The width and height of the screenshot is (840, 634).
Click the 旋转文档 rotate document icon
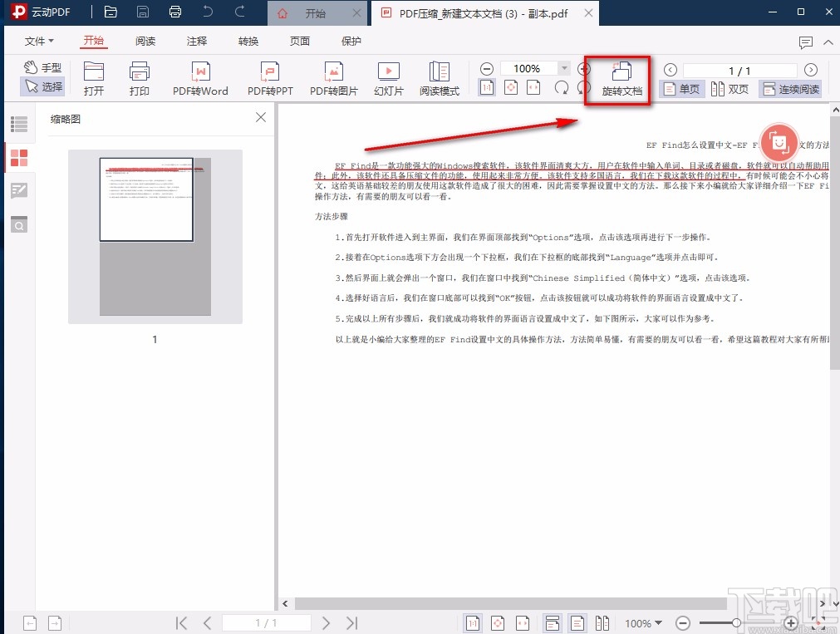click(x=617, y=79)
